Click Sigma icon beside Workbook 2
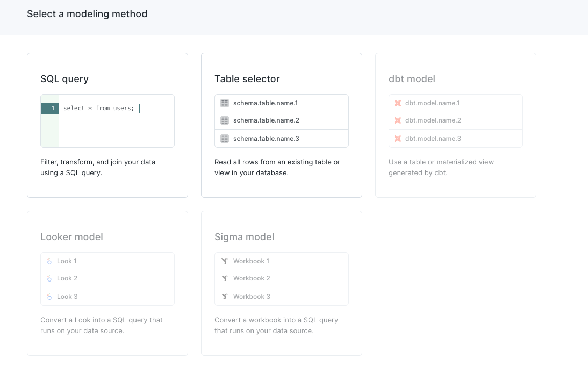Screen dimensions: 588x374 [225, 278]
